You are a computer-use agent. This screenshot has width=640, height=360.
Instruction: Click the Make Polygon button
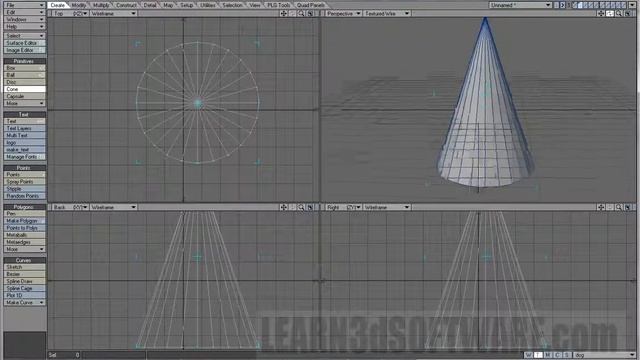[x=24, y=221]
